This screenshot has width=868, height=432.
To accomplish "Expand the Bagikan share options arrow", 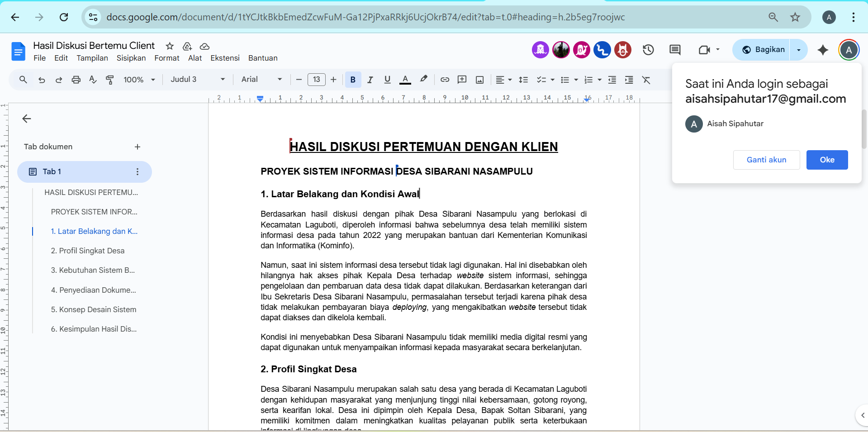I will pos(799,50).
